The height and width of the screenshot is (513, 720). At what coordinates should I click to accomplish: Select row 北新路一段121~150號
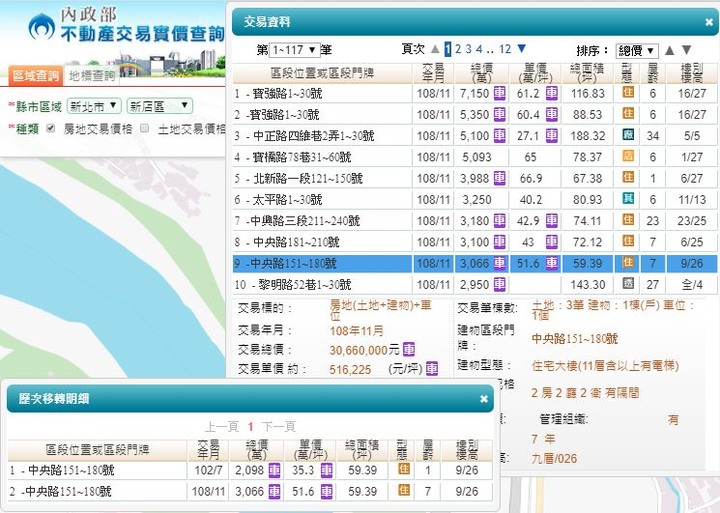[x=475, y=178]
